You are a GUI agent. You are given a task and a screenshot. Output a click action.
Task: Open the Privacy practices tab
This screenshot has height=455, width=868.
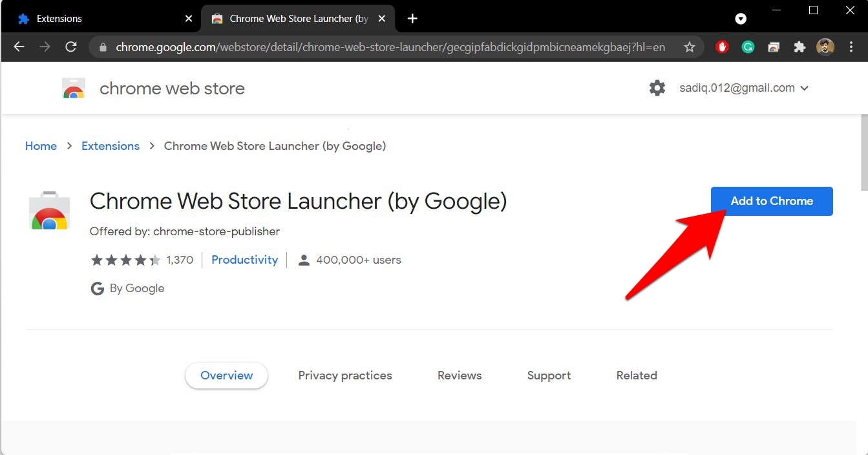pyautogui.click(x=345, y=376)
